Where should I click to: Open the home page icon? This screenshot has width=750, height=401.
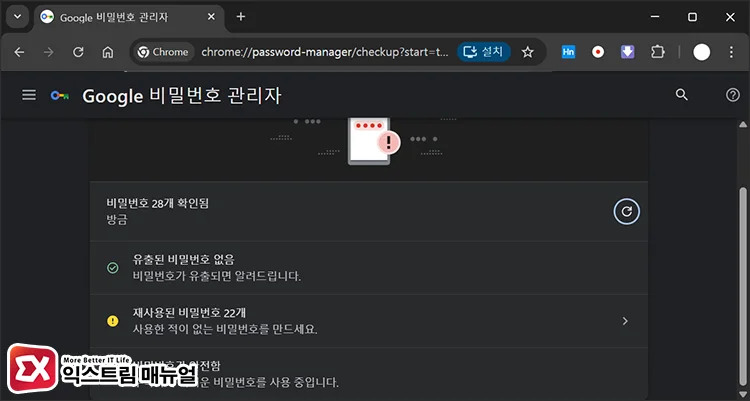coord(108,52)
